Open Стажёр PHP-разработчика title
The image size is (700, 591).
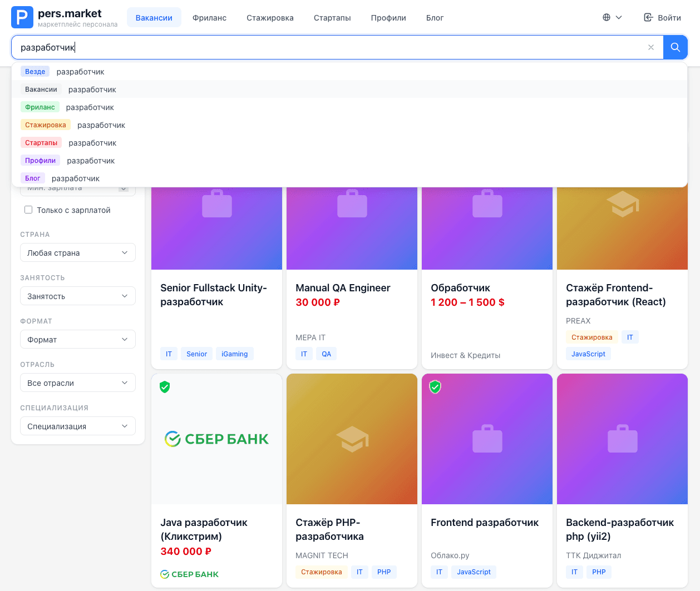coord(329,529)
